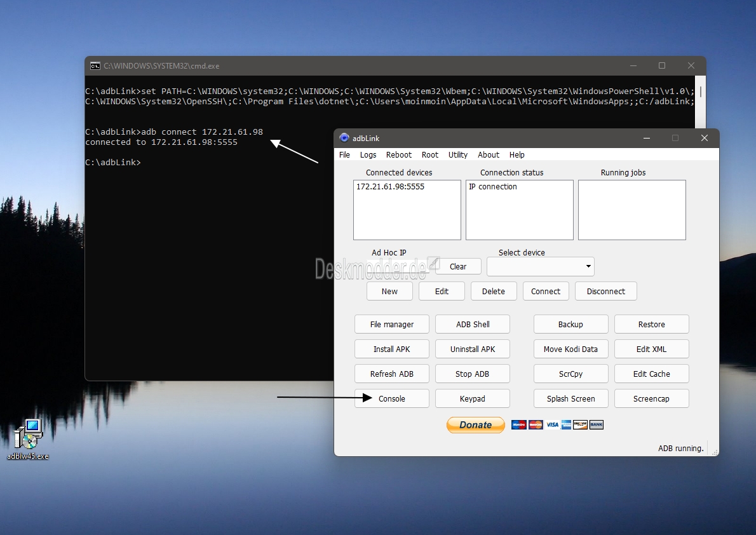Open the Logs menu
Screen dimensions: 756x535
368,155
